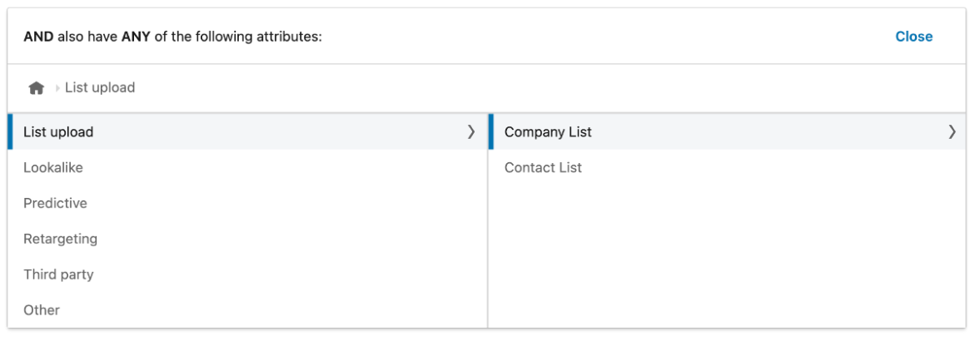Click the bold ANY word in header
Screen dimensions: 980x341
(x=136, y=37)
